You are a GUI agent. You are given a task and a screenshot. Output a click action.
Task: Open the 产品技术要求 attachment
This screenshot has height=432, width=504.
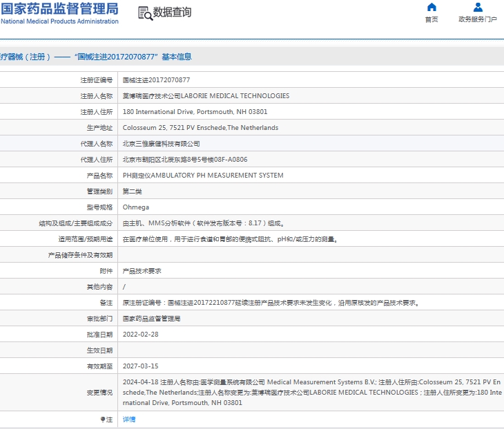point(142,271)
